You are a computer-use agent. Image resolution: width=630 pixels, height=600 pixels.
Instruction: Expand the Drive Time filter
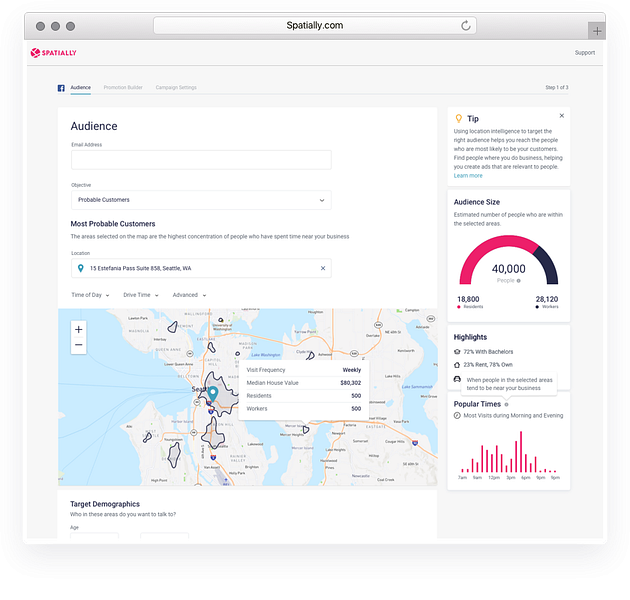click(x=141, y=295)
